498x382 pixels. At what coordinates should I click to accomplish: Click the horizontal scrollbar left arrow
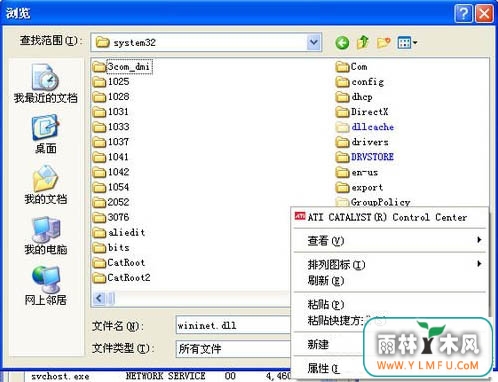pos(99,298)
